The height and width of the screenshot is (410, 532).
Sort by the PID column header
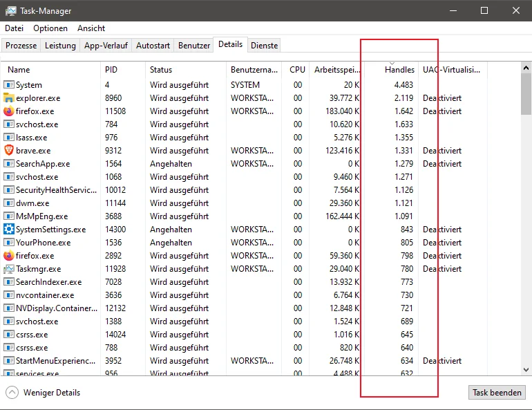pos(123,70)
